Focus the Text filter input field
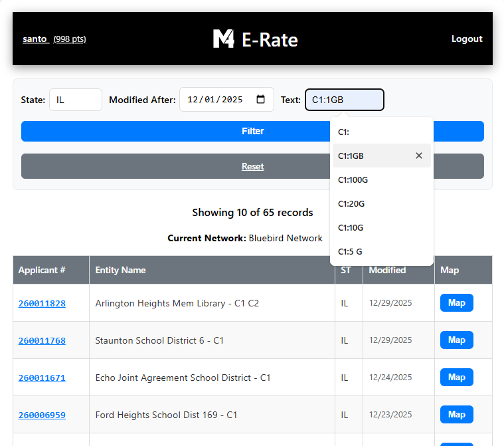This screenshot has width=504, height=446. pos(344,100)
